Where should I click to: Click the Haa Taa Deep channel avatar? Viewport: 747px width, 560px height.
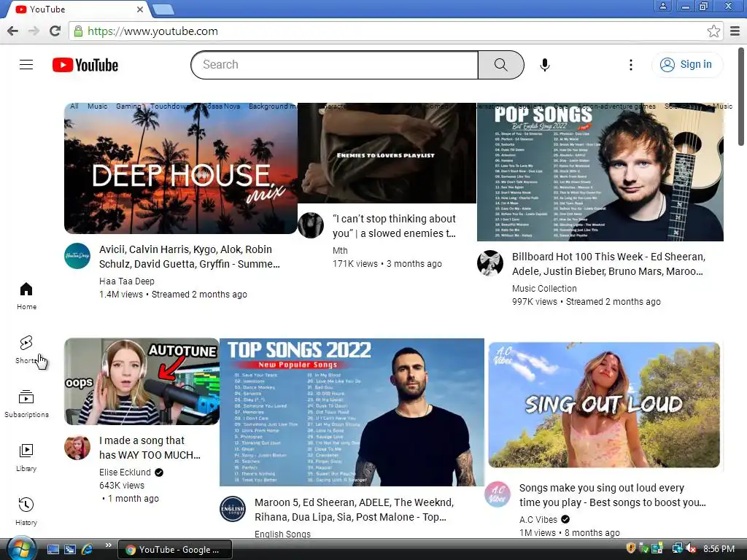tap(77, 256)
